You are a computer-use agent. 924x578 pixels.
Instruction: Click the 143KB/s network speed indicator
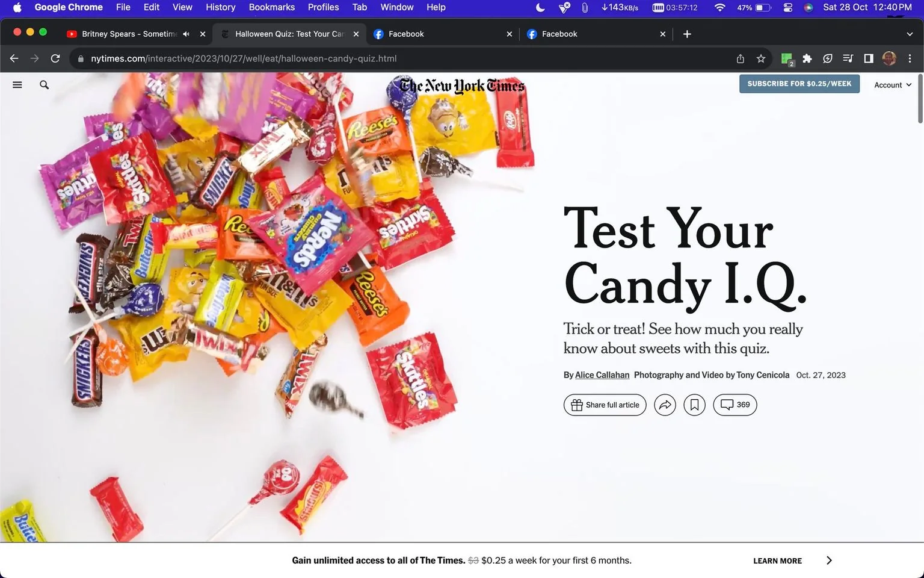coord(620,7)
